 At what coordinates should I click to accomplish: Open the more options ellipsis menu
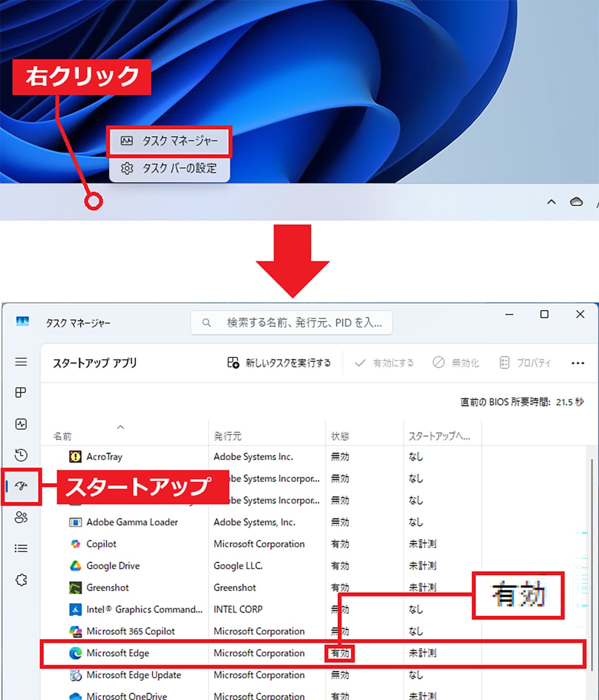578,363
